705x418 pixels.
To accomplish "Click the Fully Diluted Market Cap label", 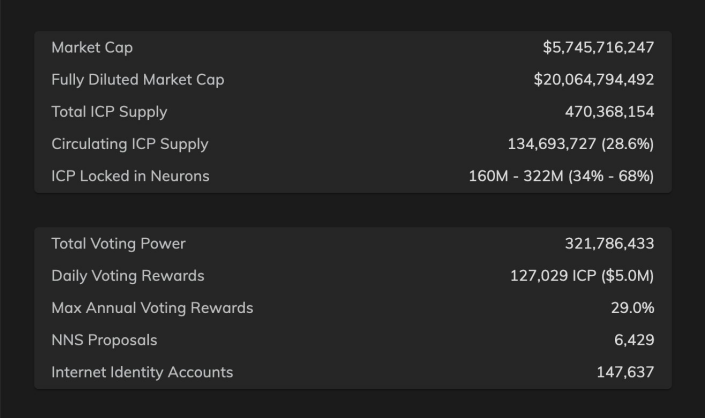I will coord(138,80).
